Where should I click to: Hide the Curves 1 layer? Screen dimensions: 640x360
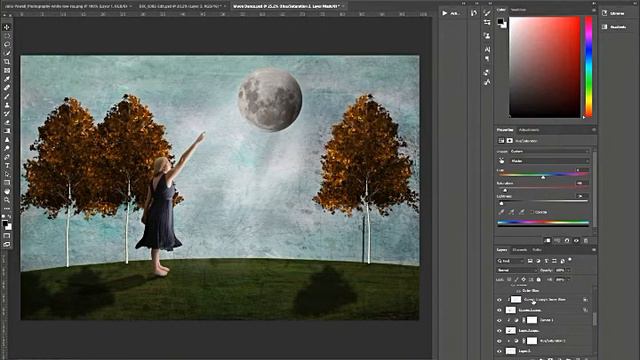point(499,320)
